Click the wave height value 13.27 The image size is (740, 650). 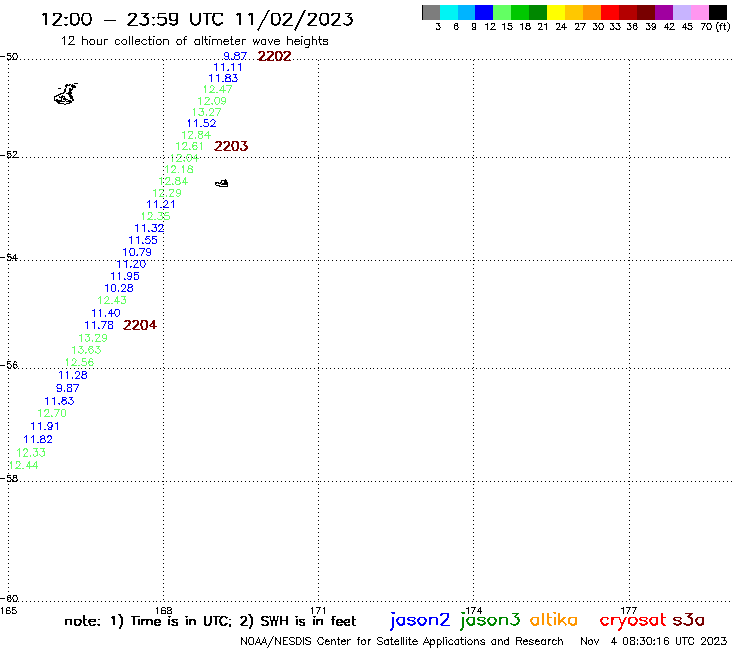(207, 112)
